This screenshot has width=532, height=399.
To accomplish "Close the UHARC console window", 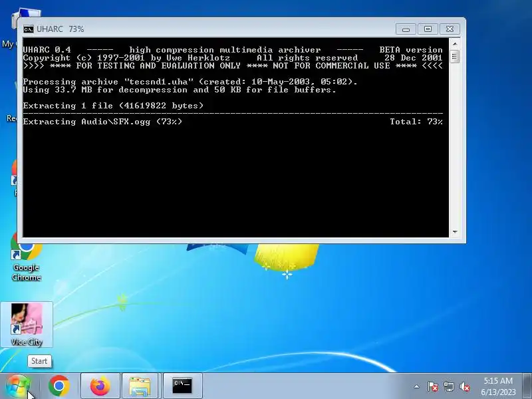I will pos(450,29).
